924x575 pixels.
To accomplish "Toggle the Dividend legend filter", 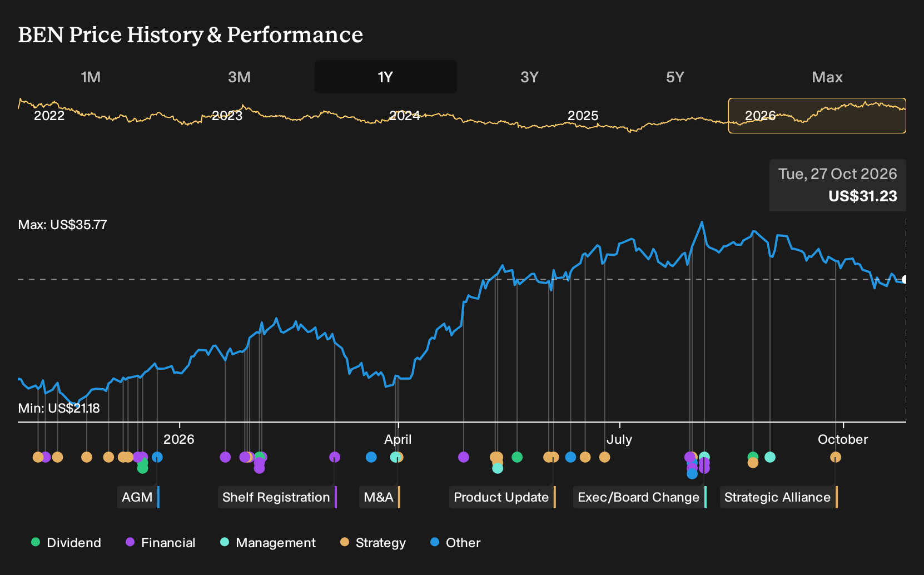I will click(x=66, y=543).
